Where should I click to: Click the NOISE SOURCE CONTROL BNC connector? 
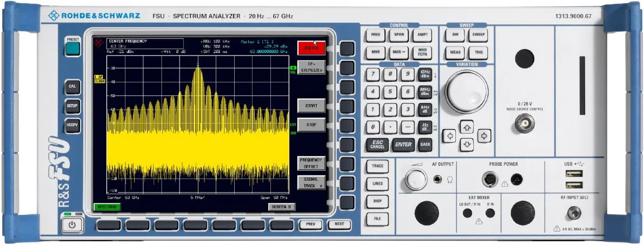coord(525,124)
